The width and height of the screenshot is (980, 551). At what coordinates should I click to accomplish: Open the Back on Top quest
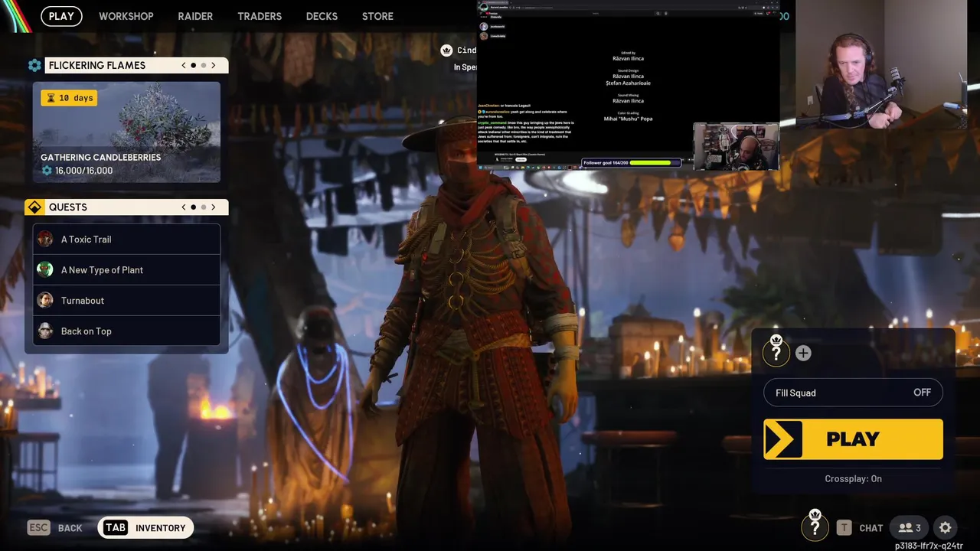[x=126, y=331]
